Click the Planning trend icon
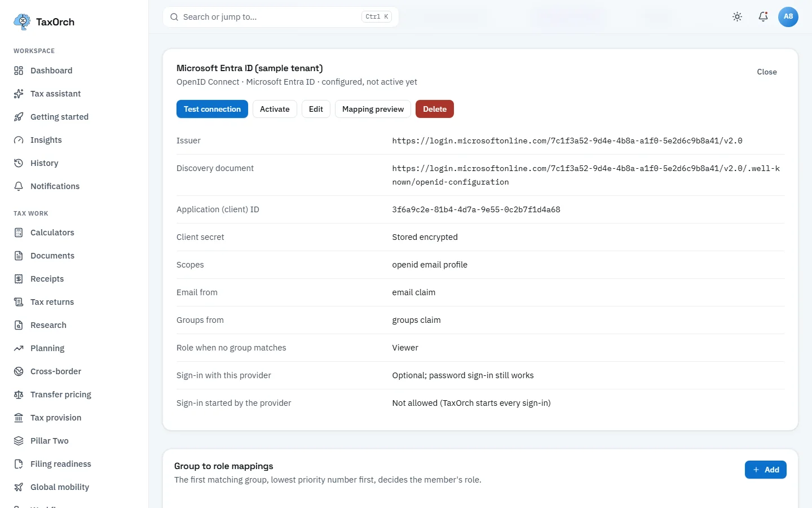812x508 pixels. 19,348
